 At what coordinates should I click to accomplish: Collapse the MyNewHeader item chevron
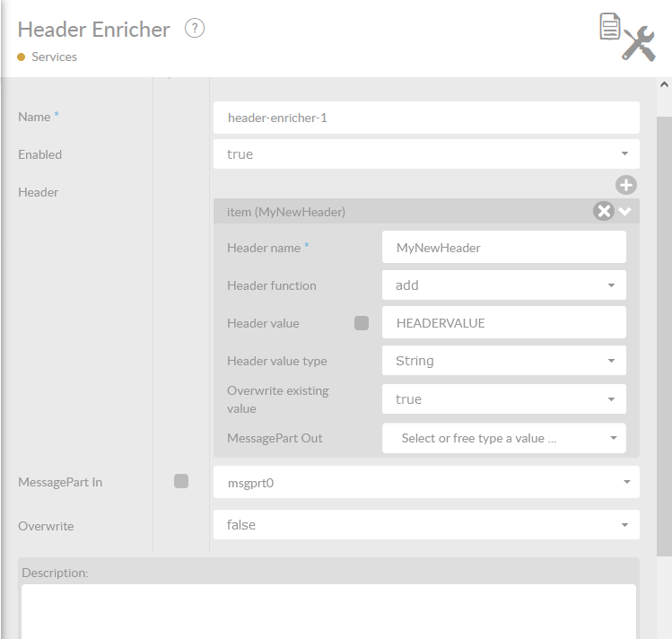click(625, 211)
